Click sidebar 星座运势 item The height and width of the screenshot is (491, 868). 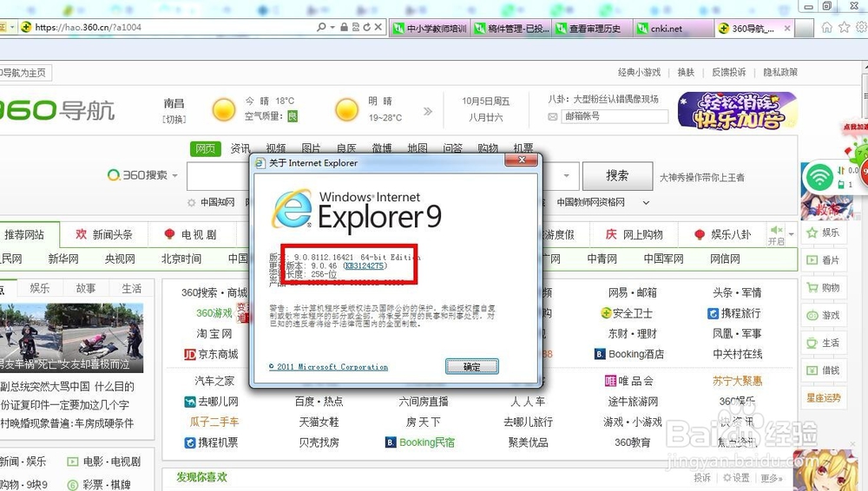[x=823, y=398]
